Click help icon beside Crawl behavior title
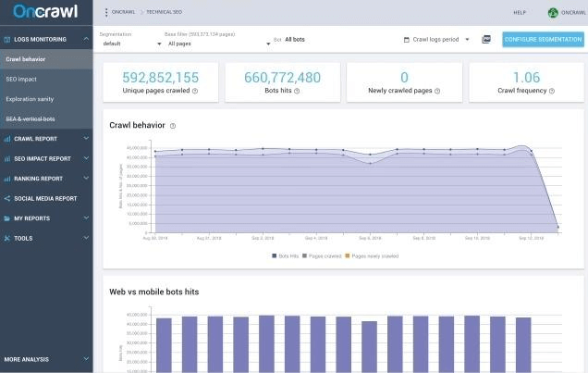The height and width of the screenshot is (373, 588). click(173, 126)
